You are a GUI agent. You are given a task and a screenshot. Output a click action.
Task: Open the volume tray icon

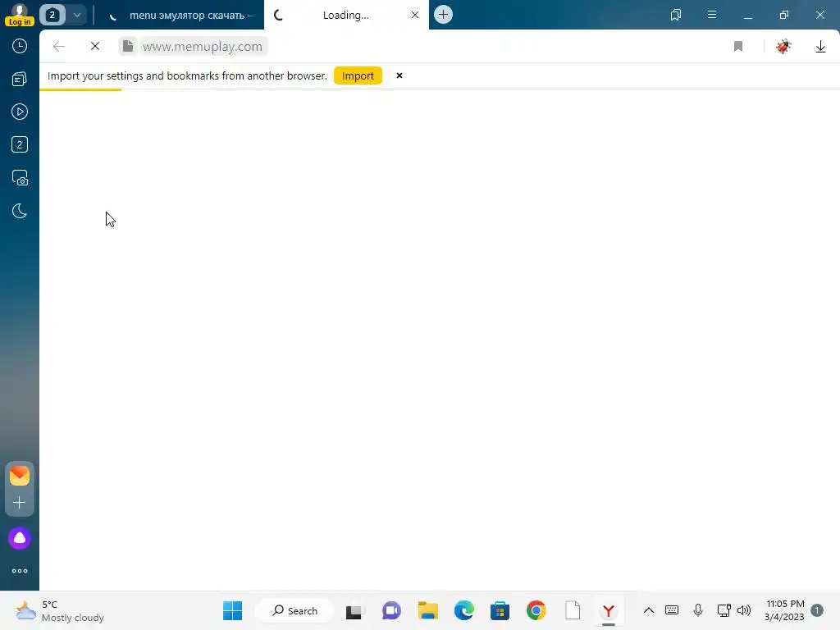tap(744, 610)
